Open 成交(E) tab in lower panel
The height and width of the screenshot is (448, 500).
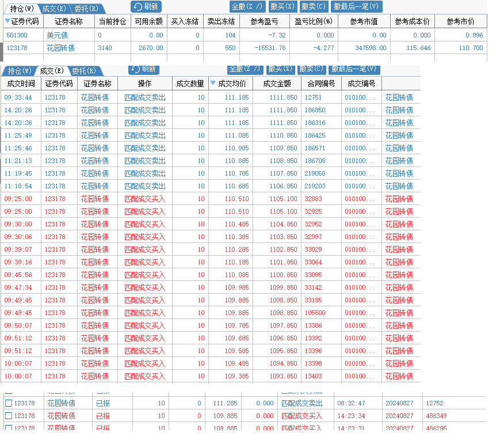point(52,71)
